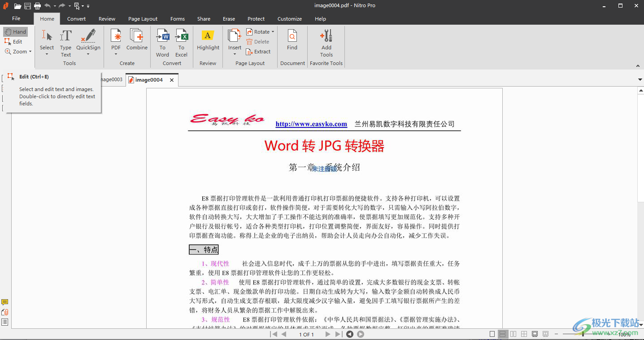The width and height of the screenshot is (644, 340).
Task: Click the Save disk icon in title bar
Action: coord(27,6)
